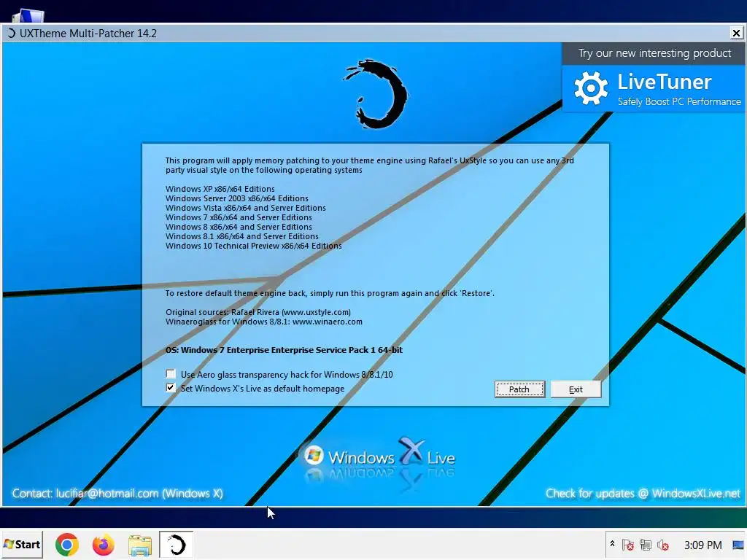Click the LiveTuner gear icon

[x=591, y=88]
